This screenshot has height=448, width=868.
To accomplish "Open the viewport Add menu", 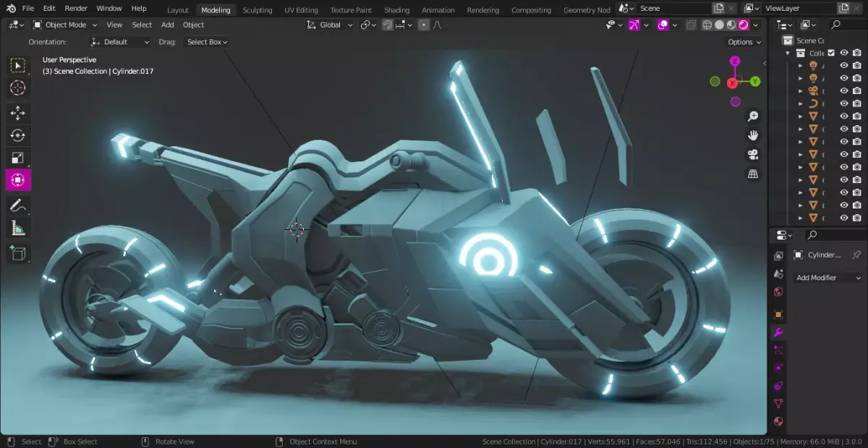I will (167, 25).
